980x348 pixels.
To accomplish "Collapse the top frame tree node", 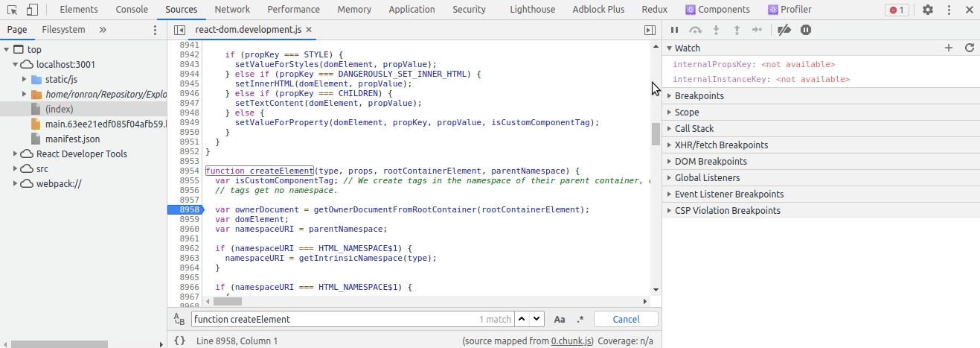I will tap(6, 49).
